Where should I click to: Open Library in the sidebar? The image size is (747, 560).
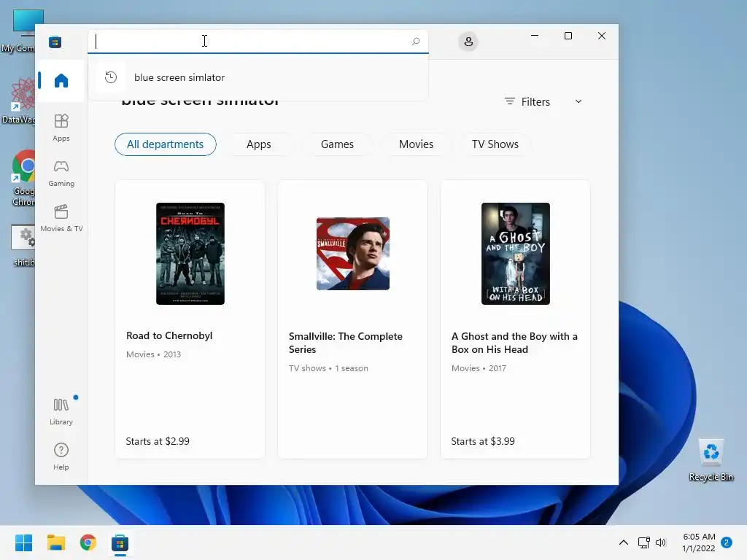point(61,411)
